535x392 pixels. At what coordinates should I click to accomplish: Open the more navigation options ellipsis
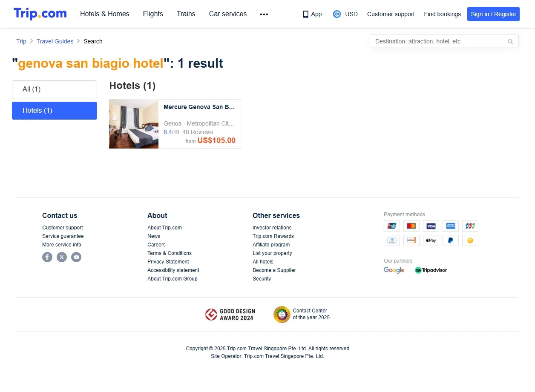tap(264, 14)
